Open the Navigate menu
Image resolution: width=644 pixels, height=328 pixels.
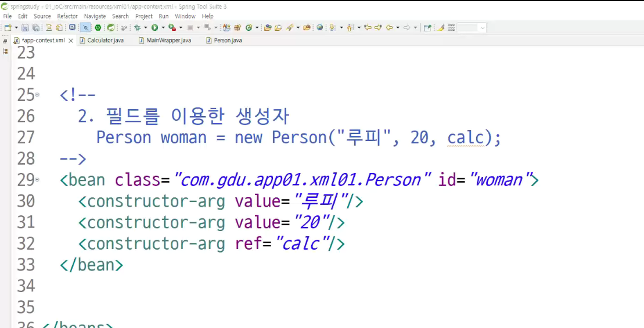pyautogui.click(x=95, y=16)
